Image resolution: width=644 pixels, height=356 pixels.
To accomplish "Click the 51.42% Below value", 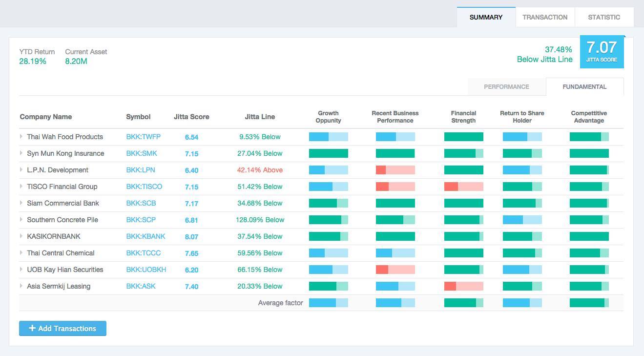I will 260,187.
